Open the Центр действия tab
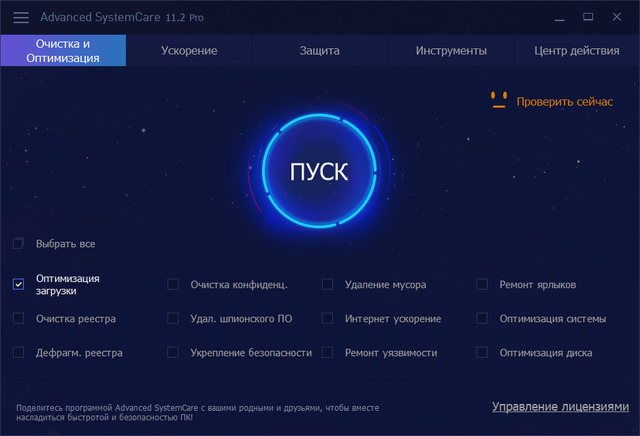The height and width of the screenshot is (436, 640). coord(576,51)
